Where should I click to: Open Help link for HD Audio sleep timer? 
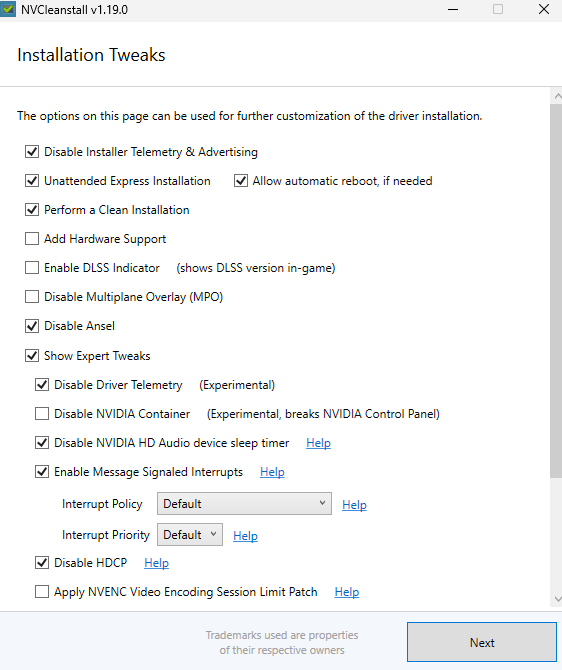(x=318, y=443)
